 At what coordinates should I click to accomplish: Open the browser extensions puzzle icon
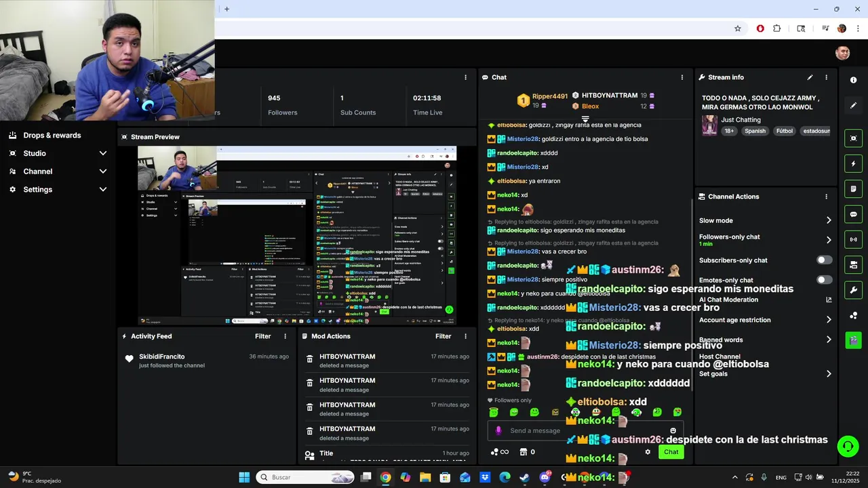777,28
